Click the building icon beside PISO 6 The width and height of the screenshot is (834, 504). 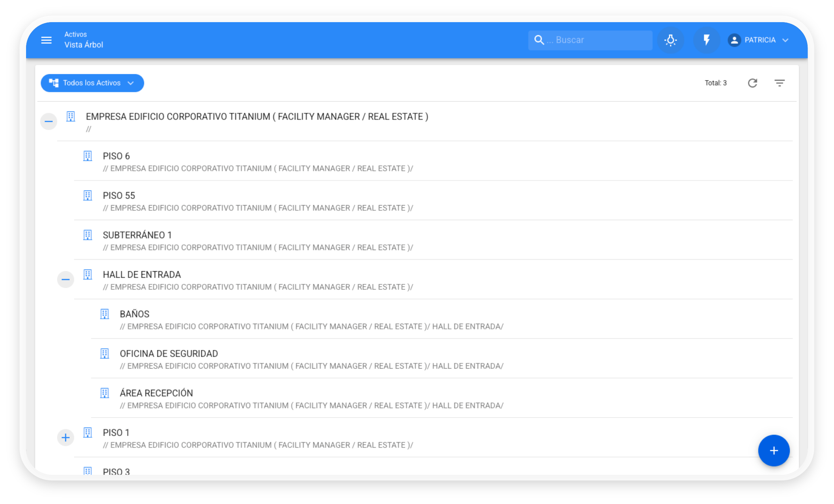click(88, 156)
